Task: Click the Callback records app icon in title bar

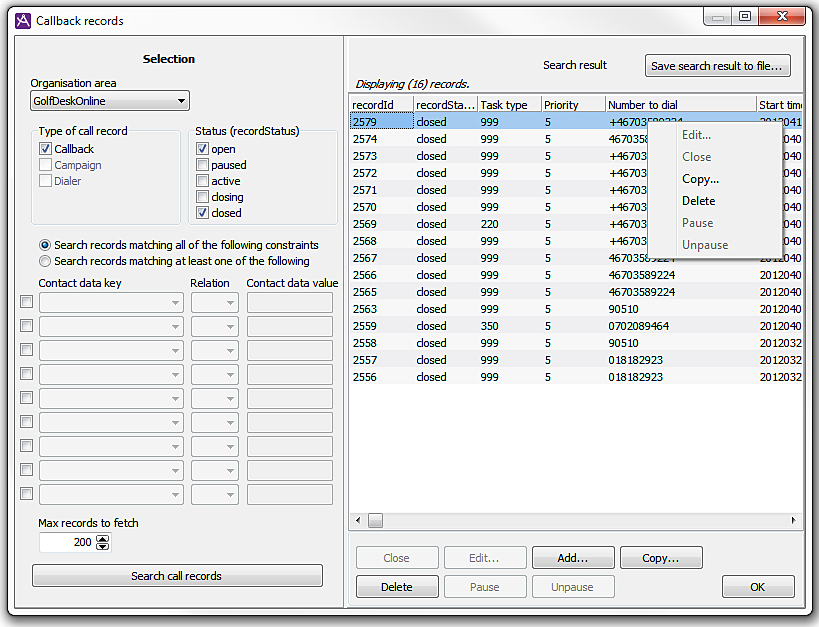Action: [x=23, y=20]
